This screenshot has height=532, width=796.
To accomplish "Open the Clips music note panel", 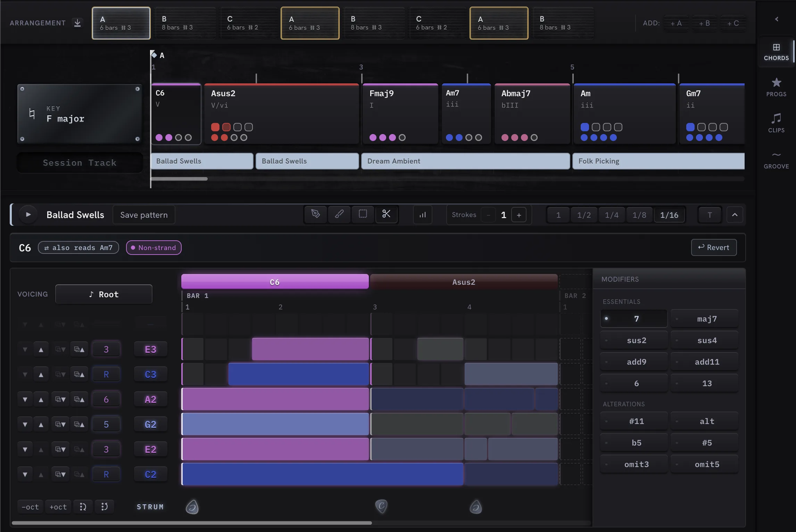I will [776, 123].
